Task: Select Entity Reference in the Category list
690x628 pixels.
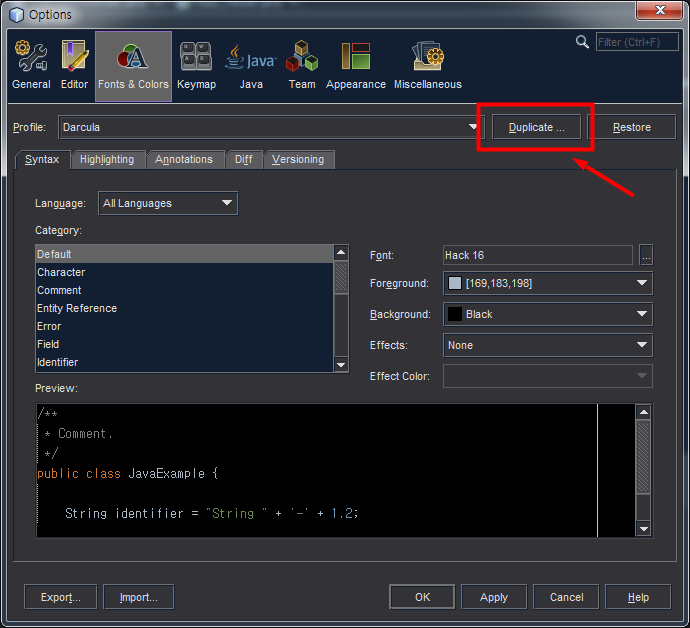Action: (184, 308)
